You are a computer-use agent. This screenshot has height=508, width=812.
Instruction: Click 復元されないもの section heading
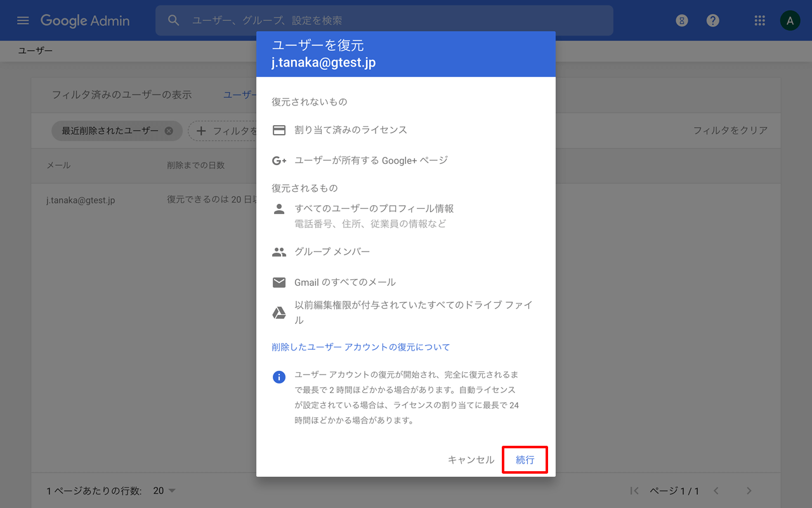[310, 102]
